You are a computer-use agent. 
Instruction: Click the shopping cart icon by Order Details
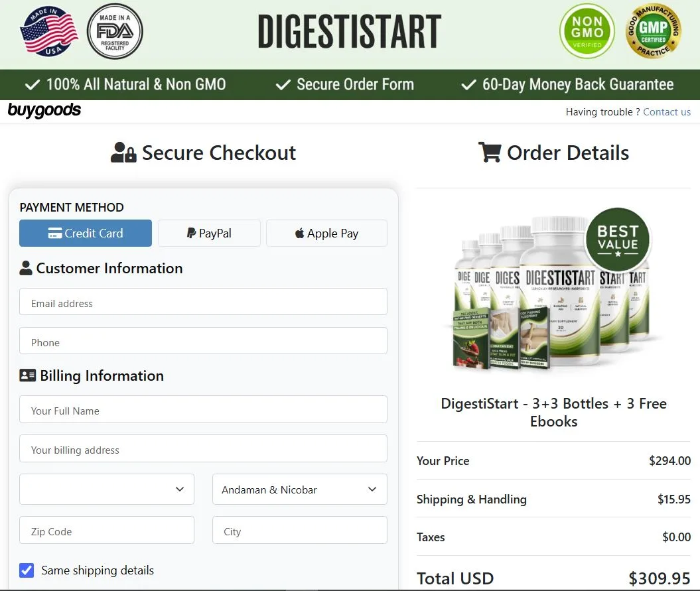point(490,152)
